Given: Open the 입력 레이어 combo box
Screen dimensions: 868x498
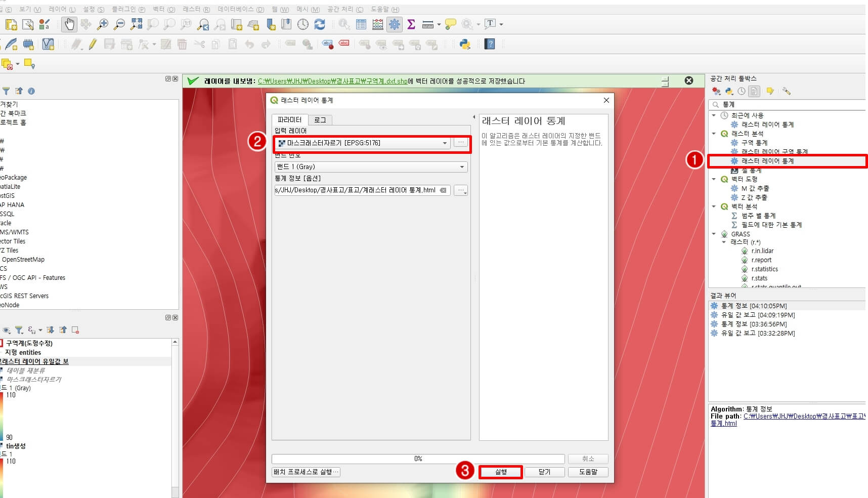Looking at the screenshot, I should click(362, 143).
